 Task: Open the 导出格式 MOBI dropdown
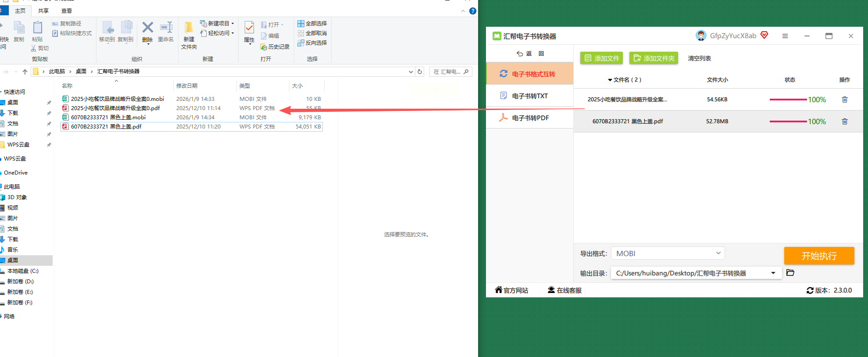click(x=668, y=253)
